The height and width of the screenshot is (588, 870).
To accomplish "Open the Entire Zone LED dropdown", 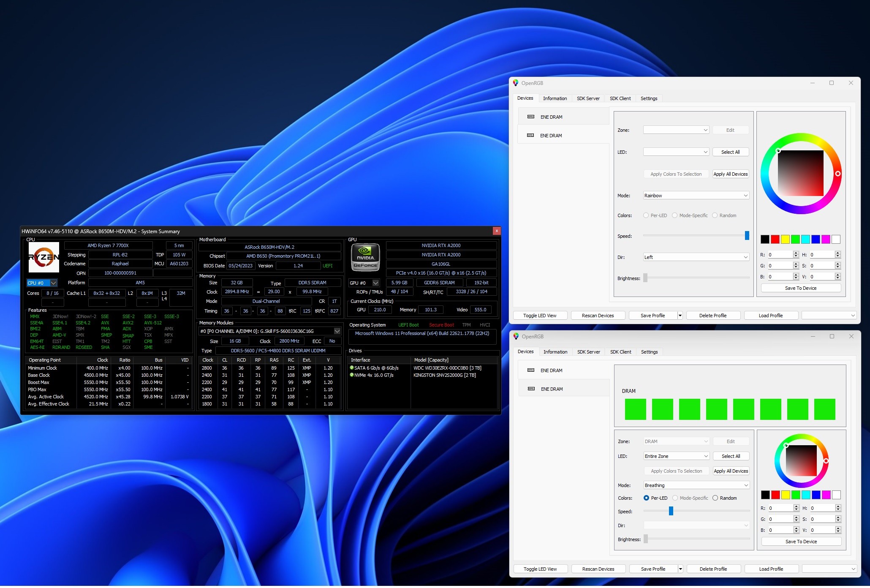I will point(676,456).
